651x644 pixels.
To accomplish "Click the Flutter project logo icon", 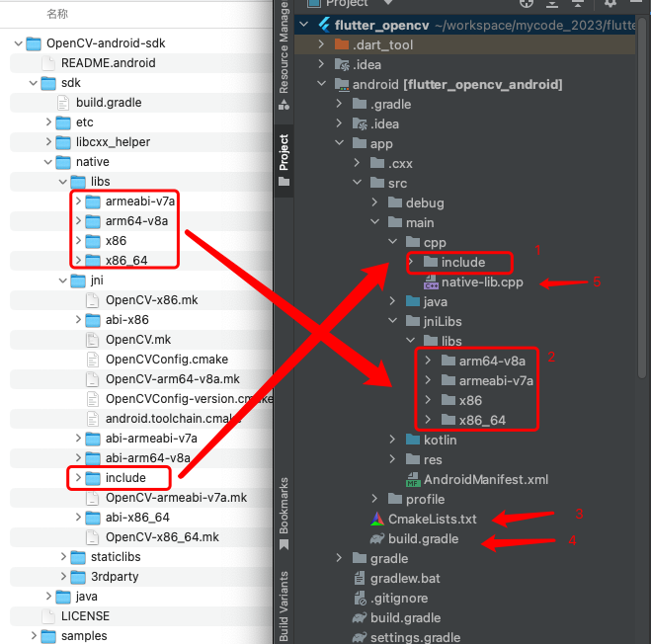I will pos(324,25).
